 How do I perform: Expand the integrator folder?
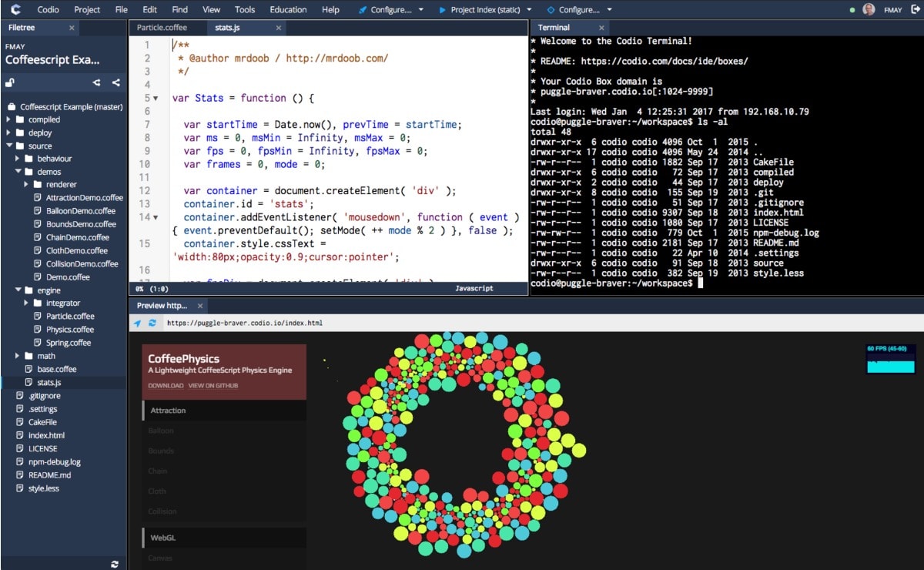coord(25,303)
